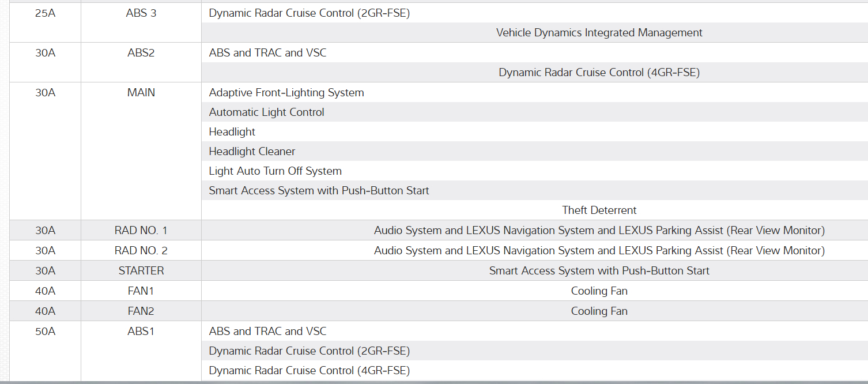Click the "50A" amperage cell
Image resolution: width=868 pixels, height=384 pixels.
(x=45, y=332)
